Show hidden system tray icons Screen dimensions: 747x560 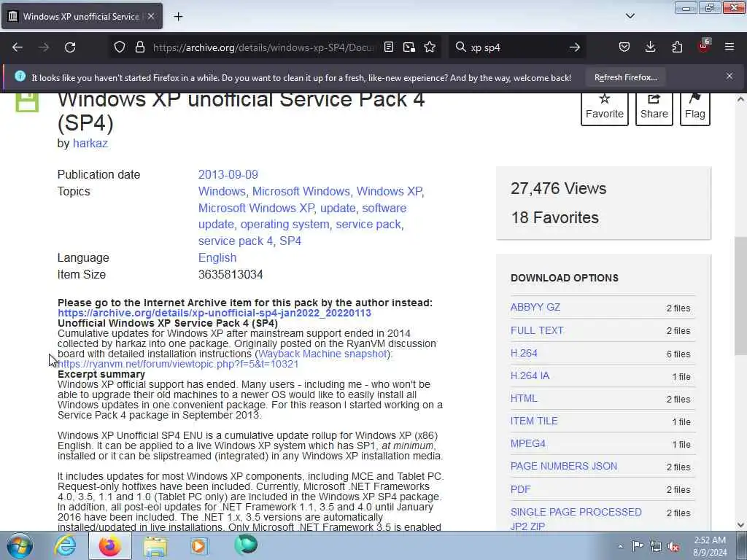point(620,547)
